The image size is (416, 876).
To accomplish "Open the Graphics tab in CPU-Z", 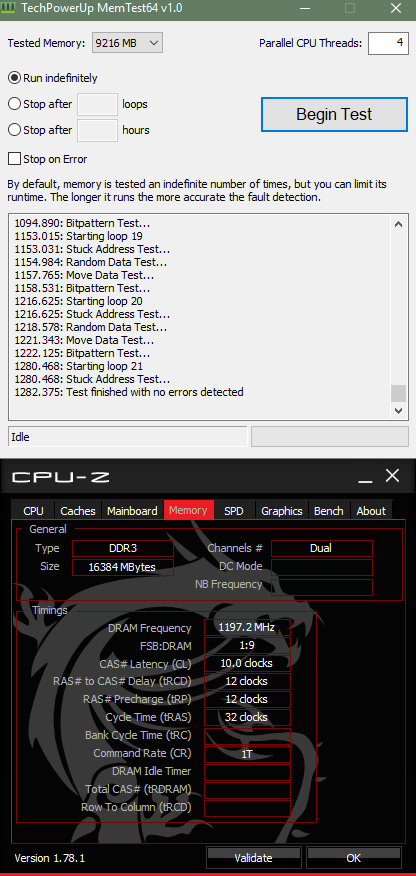I will click(282, 511).
